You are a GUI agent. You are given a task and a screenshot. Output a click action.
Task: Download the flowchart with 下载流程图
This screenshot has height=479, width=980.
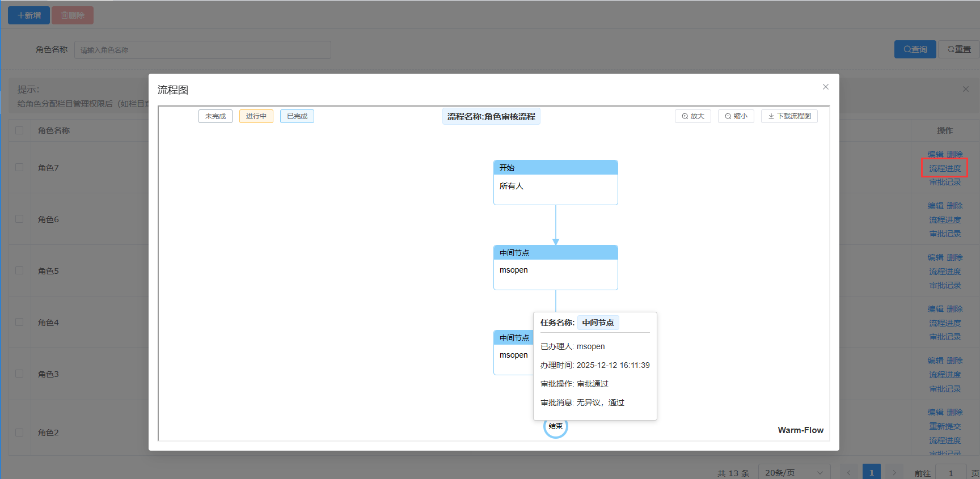tap(789, 116)
